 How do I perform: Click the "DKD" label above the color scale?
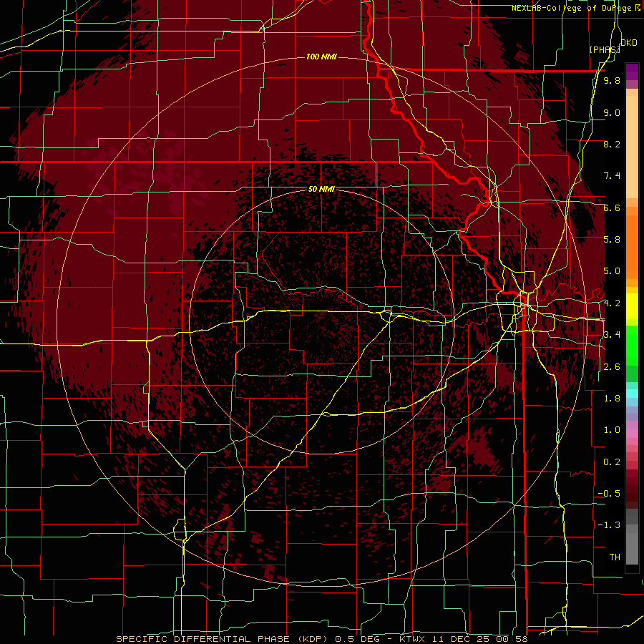coord(629,43)
